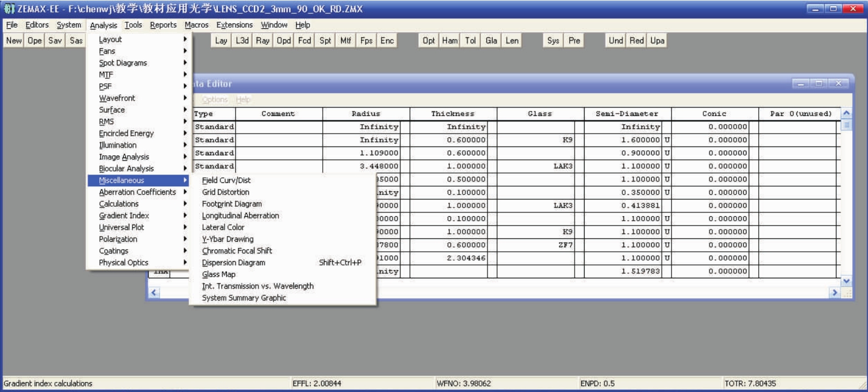Select Field Curv/Dist from Miscellaneous

(x=282, y=180)
